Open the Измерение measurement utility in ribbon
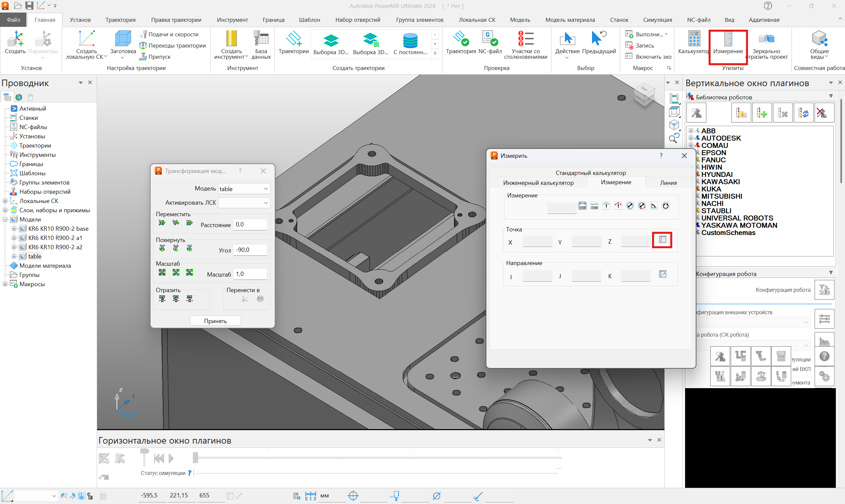Image resolution: width=845 pixels, height=504 pixels. [x=728, y=44]
